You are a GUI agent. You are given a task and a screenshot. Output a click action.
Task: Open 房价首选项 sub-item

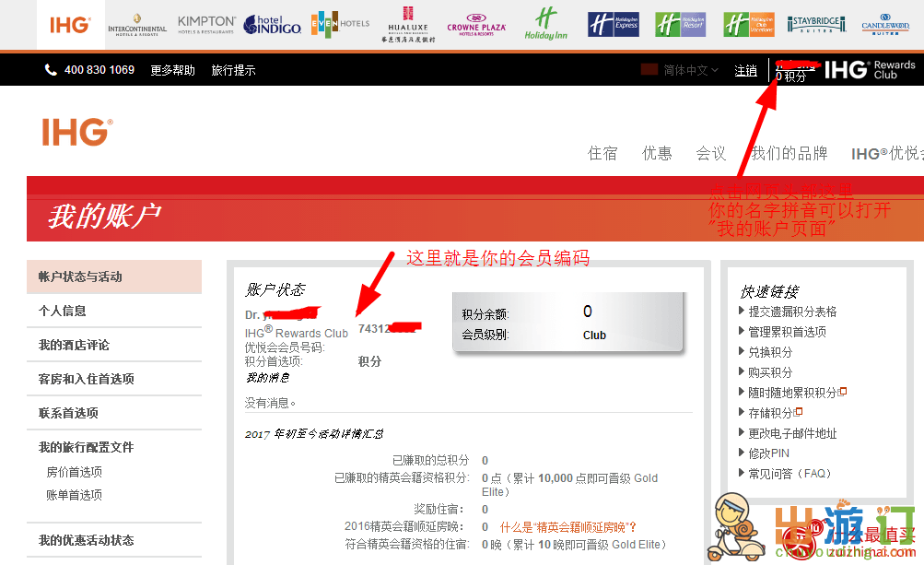pyautogui.click(x=75, y=472)
